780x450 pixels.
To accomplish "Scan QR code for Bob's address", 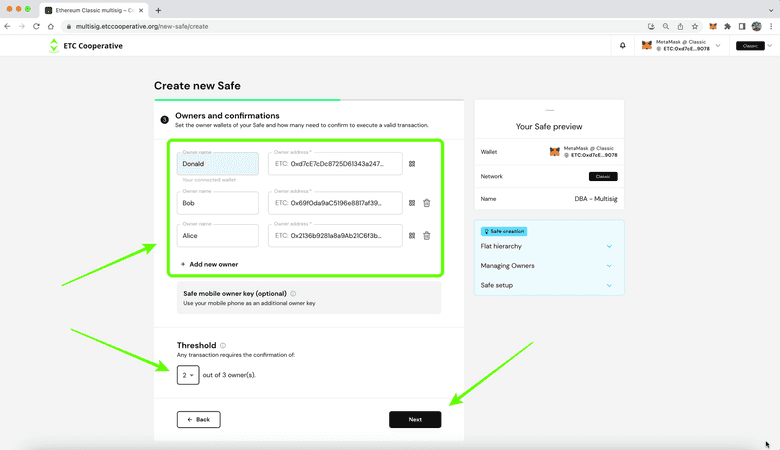I will pyautogui.click(x=412, y=203).
